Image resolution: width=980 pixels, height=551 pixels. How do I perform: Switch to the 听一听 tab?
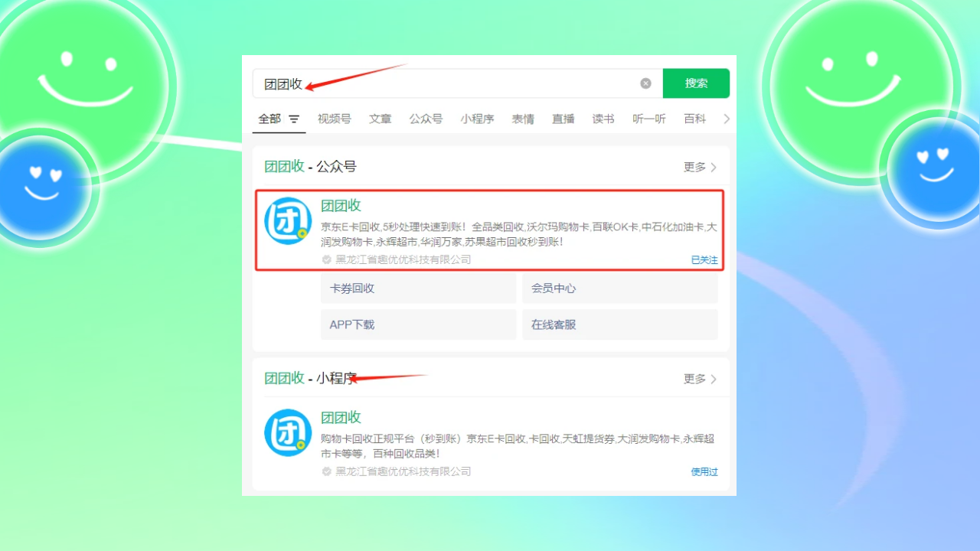point(649,119)
